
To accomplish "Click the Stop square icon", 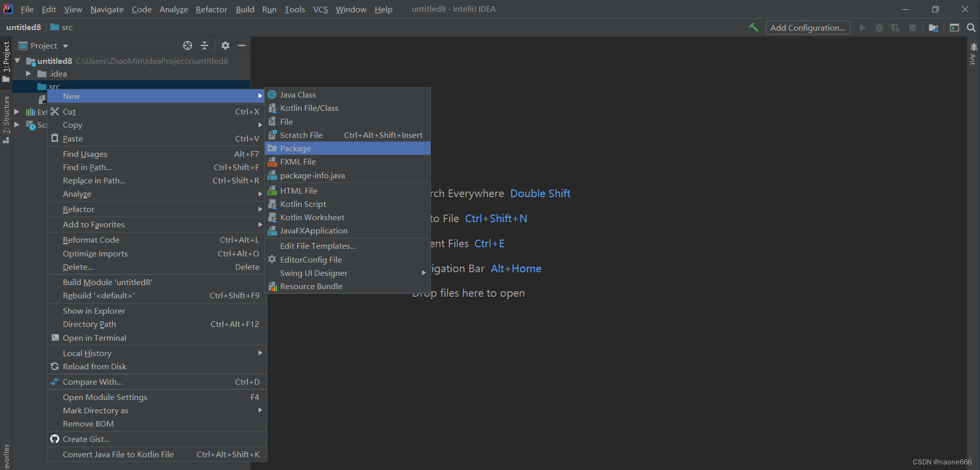I will point(913,28).
